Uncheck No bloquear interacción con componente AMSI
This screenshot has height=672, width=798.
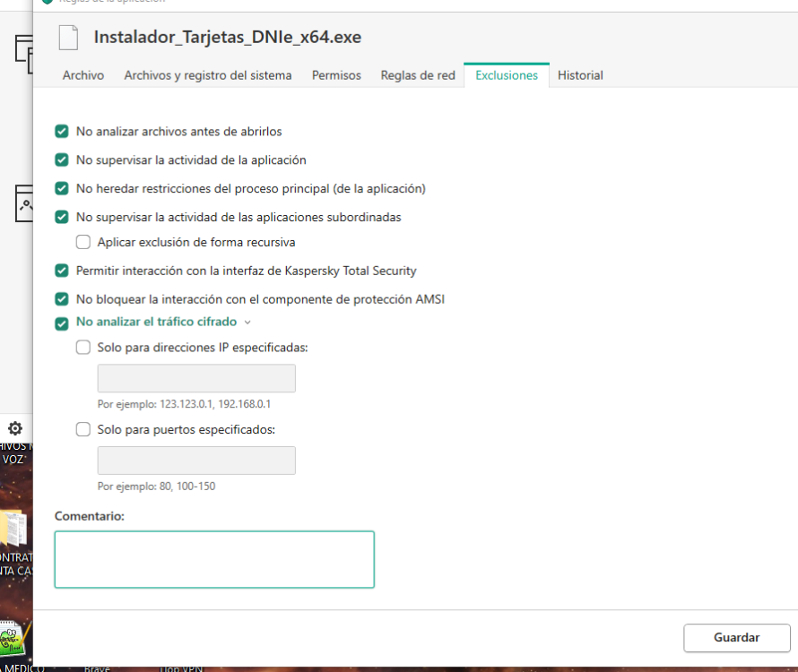tap(62, 298)
